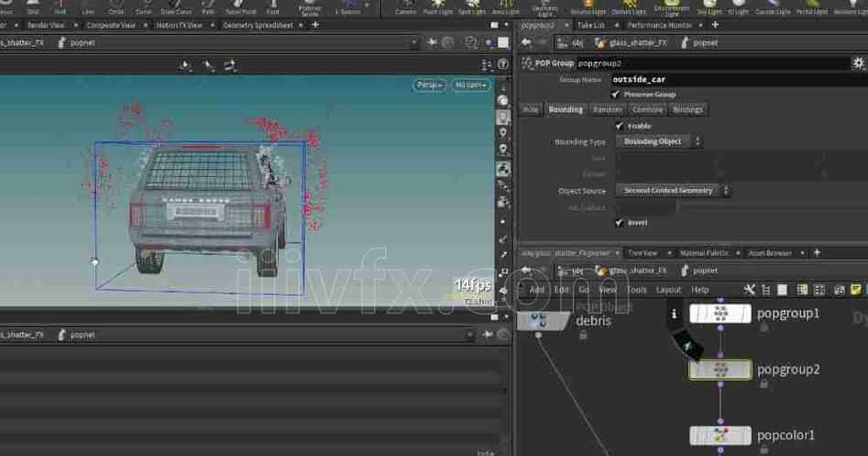This screenshot has width=868, height=456.
Task: Show sticky note tool in network toolbar
Action: [856, 290]
